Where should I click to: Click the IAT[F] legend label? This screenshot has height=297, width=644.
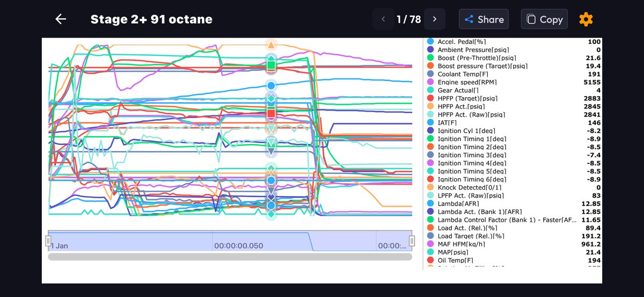447,122
